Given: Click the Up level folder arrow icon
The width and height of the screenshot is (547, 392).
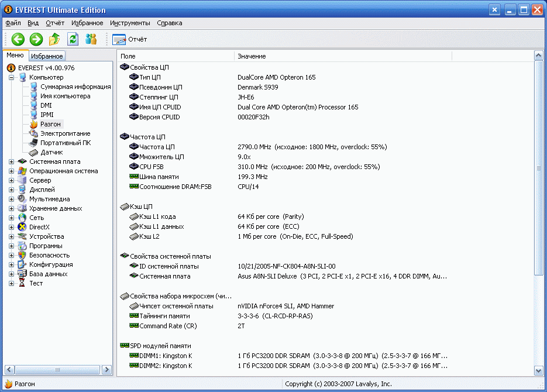Looking at the screenshot, I should [x=54, y=39].
